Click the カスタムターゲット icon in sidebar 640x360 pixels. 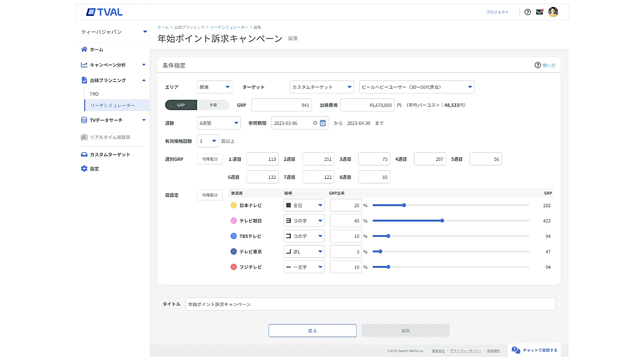click(x=84, y=155)
